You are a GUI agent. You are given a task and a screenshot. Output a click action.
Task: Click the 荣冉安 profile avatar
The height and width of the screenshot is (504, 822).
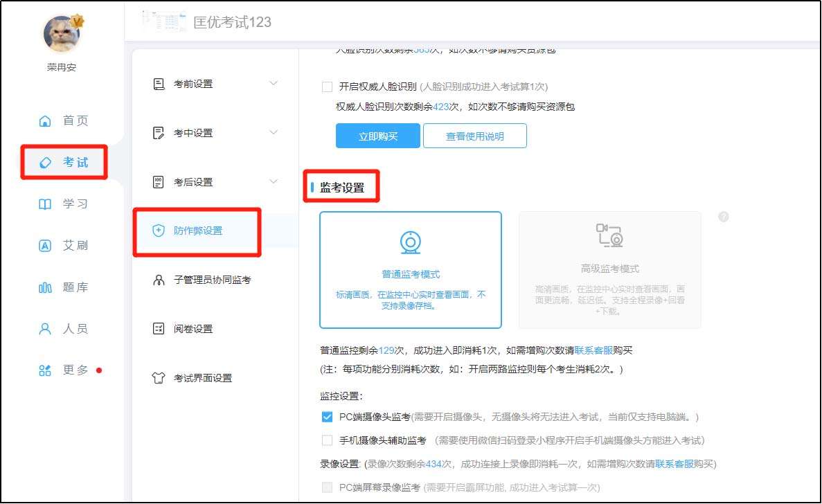point(61,32)
